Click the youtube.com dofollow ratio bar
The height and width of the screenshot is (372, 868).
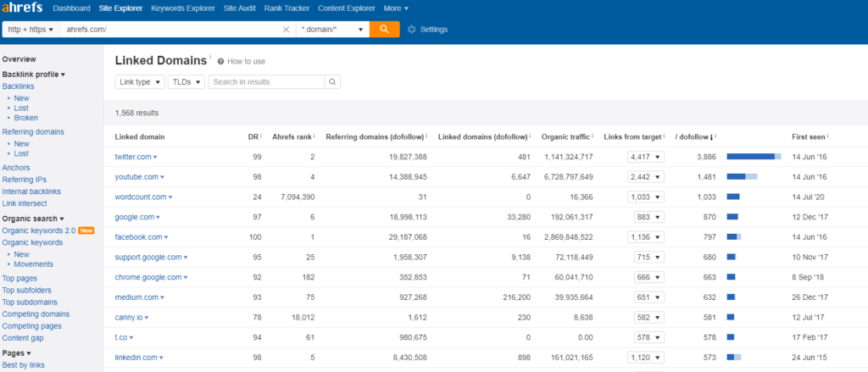[742, 177]
